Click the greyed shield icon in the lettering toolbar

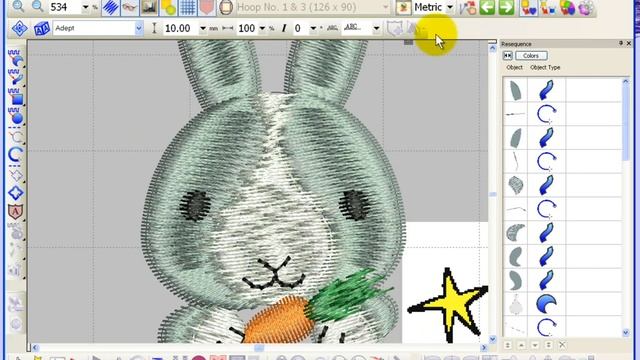(x=395, y=29)
